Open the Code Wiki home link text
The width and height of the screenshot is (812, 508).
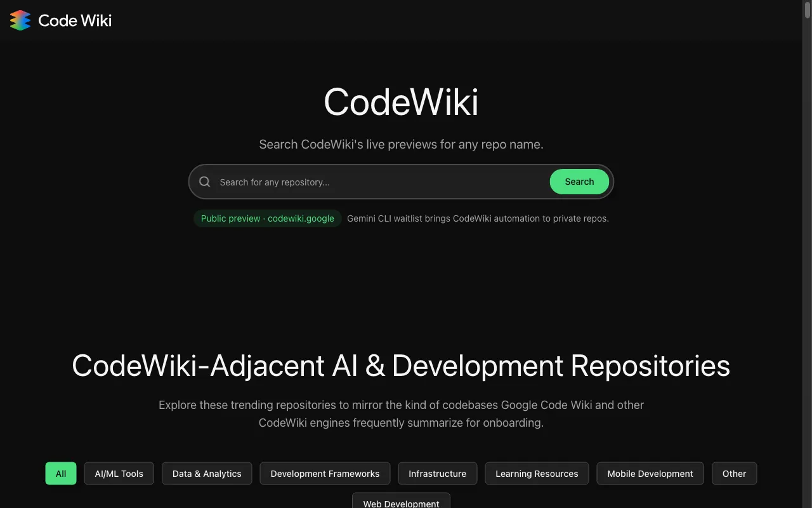pos(75,20)
